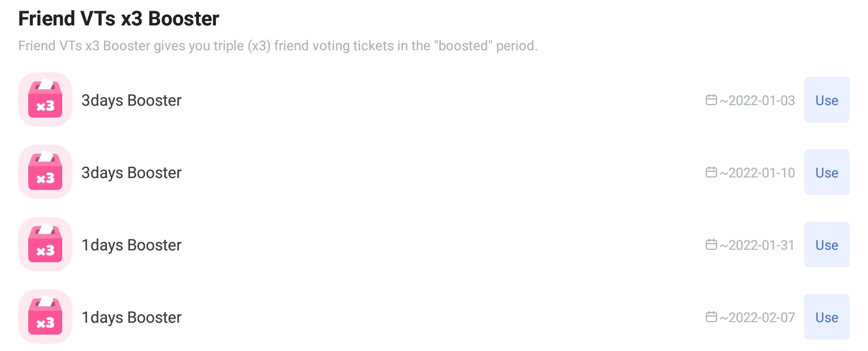
Task: Click the ~2022-02-07 expiry date text
Action: [x=757, y=318]
